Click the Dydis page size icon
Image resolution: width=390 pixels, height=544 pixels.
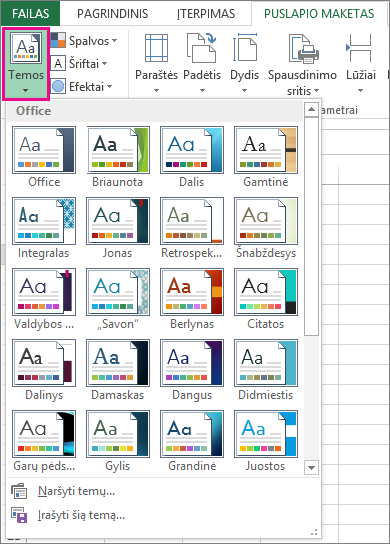coord(245,48)
